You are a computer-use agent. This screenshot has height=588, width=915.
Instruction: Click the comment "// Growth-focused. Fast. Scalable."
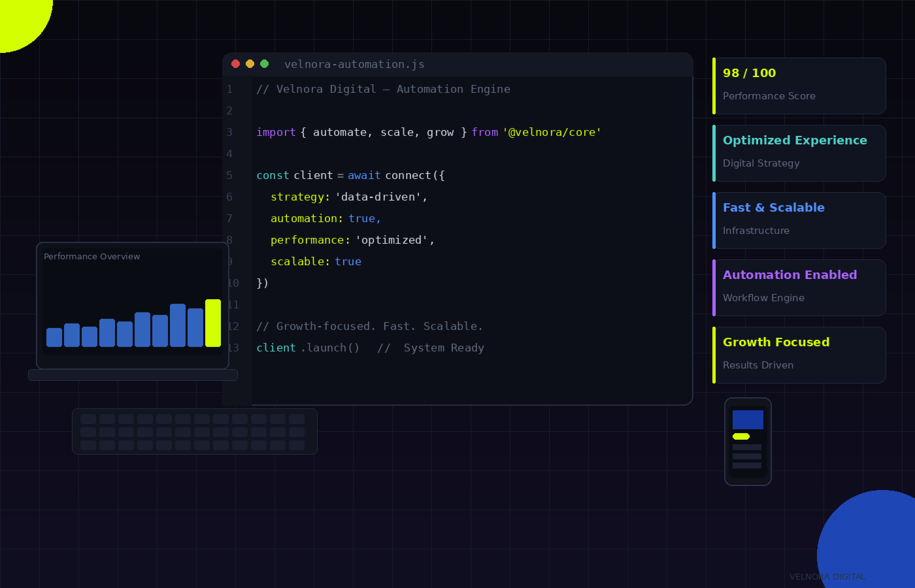(x=370, y=326)
